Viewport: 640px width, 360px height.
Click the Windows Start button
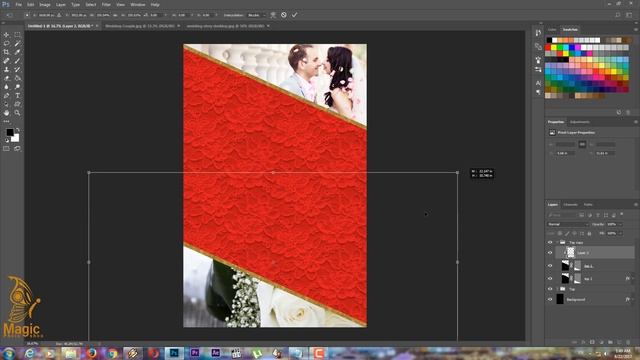(8, 353)
